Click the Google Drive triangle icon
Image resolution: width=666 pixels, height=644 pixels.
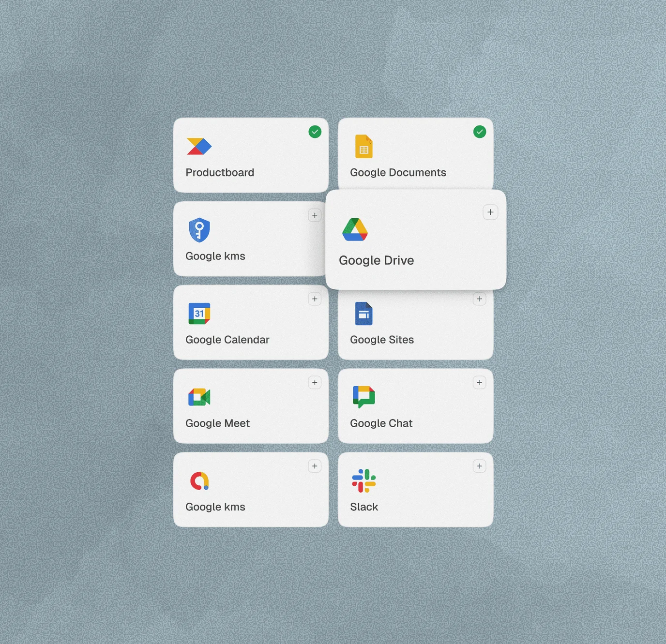(355, 229)
